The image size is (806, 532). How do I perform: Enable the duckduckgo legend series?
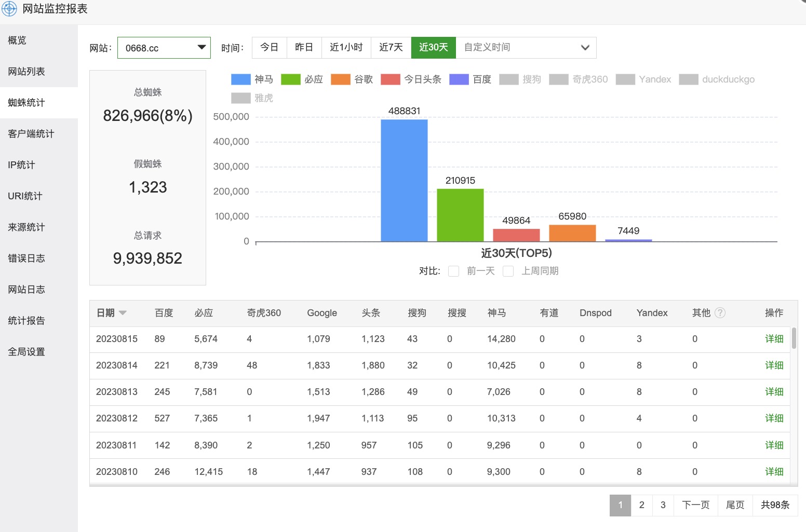click(688, 79)
